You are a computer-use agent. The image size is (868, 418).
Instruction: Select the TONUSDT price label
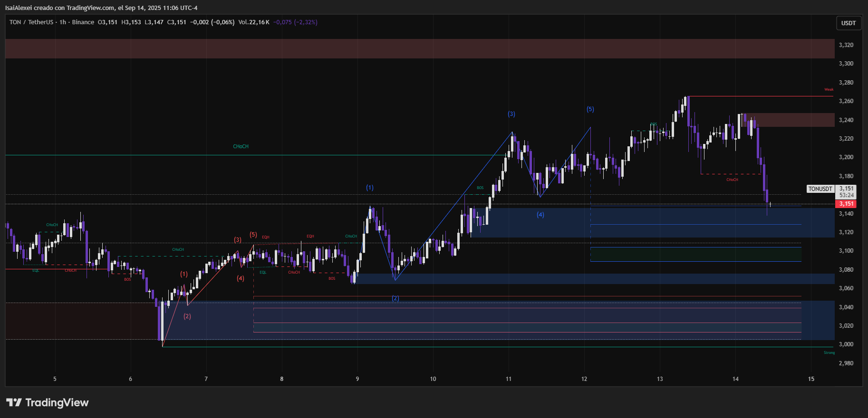coord(820,189)
